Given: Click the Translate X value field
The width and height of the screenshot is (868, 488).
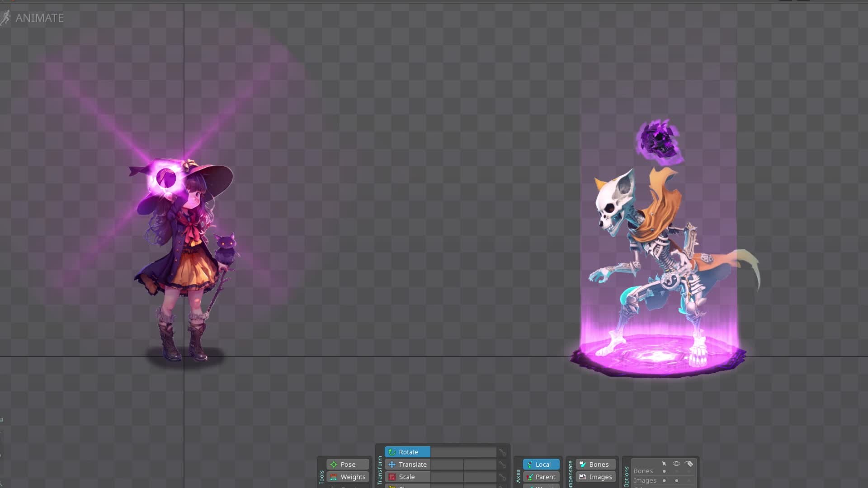Looking at the screenshot, I should 447,465.
